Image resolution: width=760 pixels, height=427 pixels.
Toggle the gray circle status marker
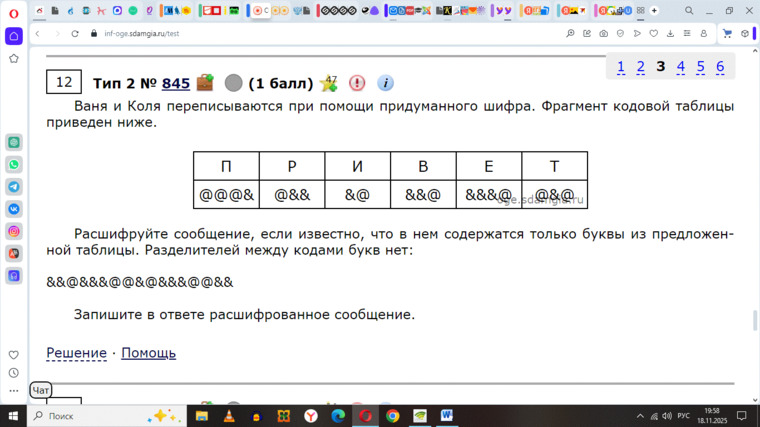(234, 83)
